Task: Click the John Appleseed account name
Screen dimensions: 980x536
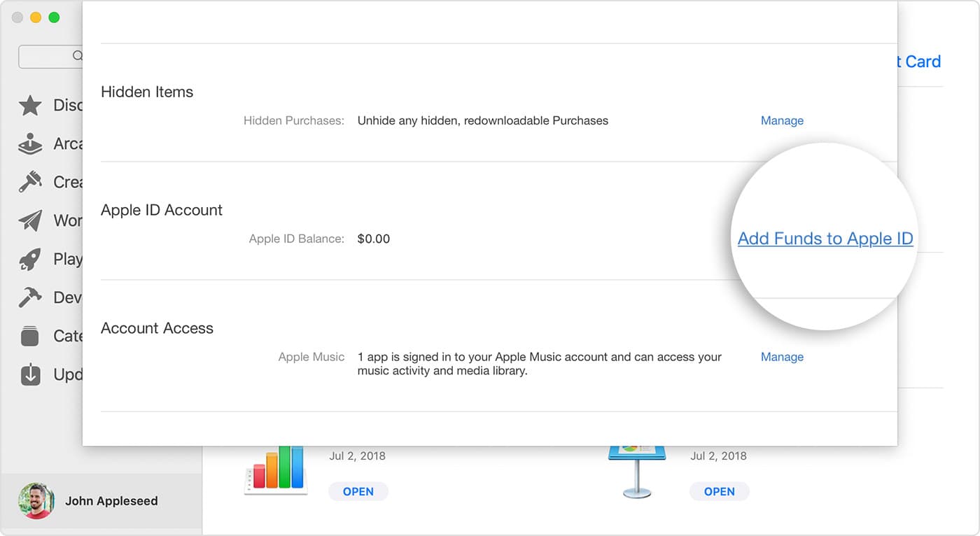Action: click(x=111, y=501)
